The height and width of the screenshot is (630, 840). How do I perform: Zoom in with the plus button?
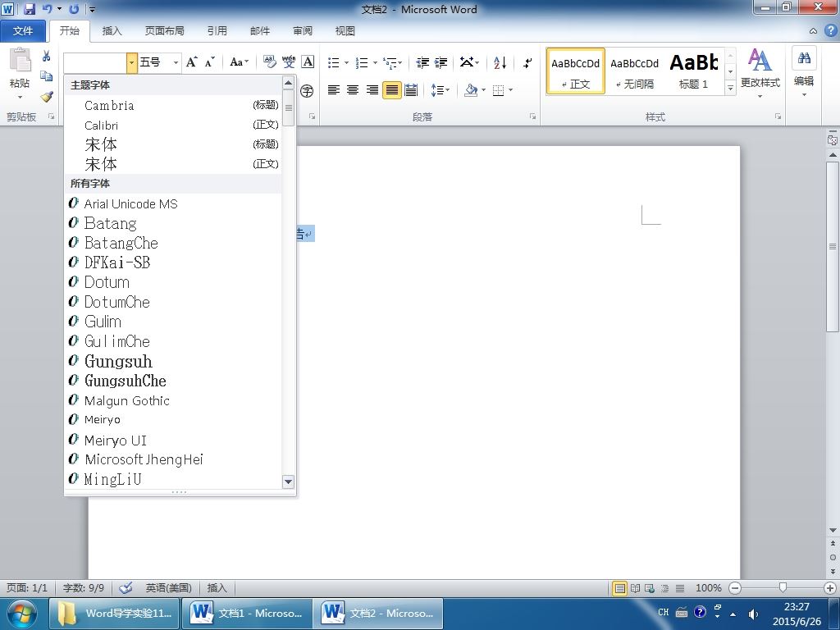830,588
